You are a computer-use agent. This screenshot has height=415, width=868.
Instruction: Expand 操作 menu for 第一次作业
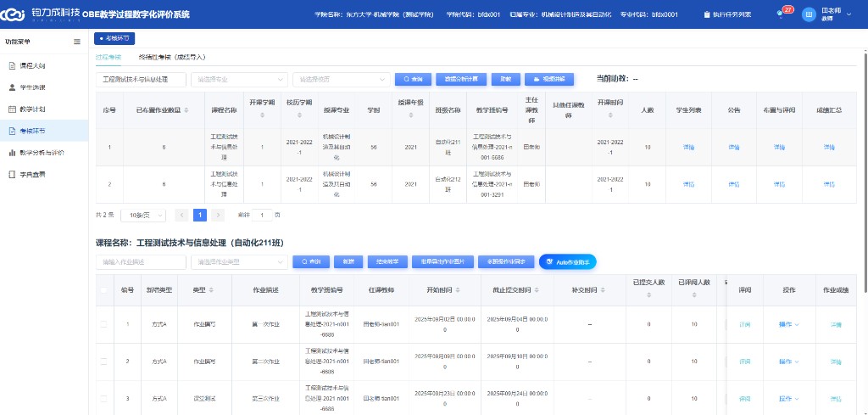click(x=789, y=324)
